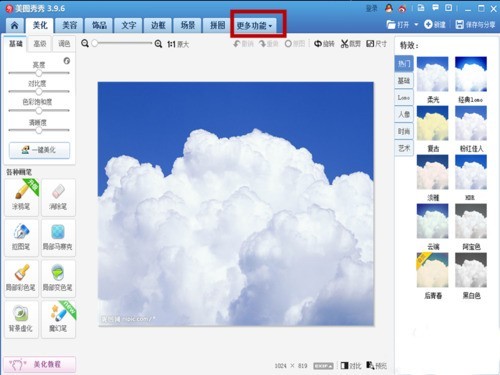Apply the 柔光 soft light effect thumbnail
Viewport: 500px width, 375px height.
(433, 74)
